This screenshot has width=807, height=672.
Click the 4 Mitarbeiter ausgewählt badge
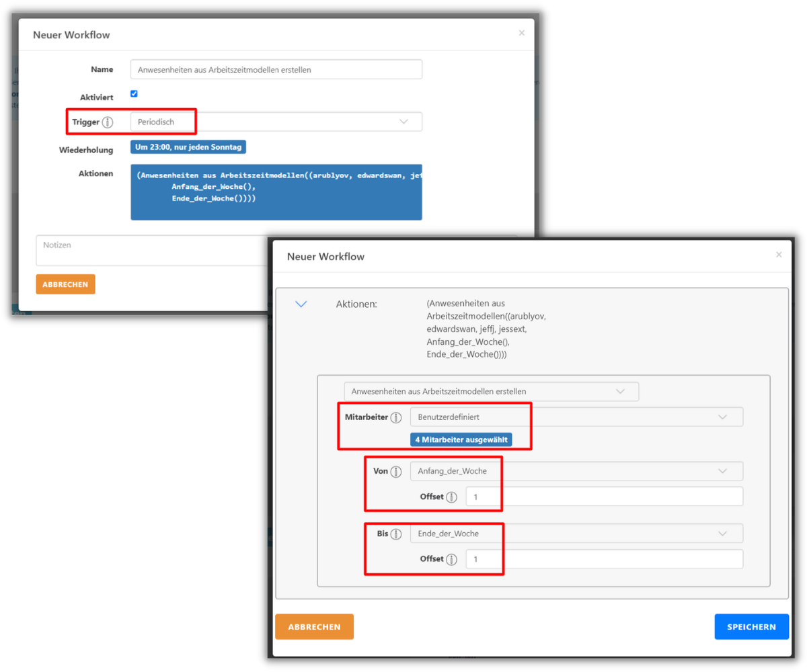(461, 439)
